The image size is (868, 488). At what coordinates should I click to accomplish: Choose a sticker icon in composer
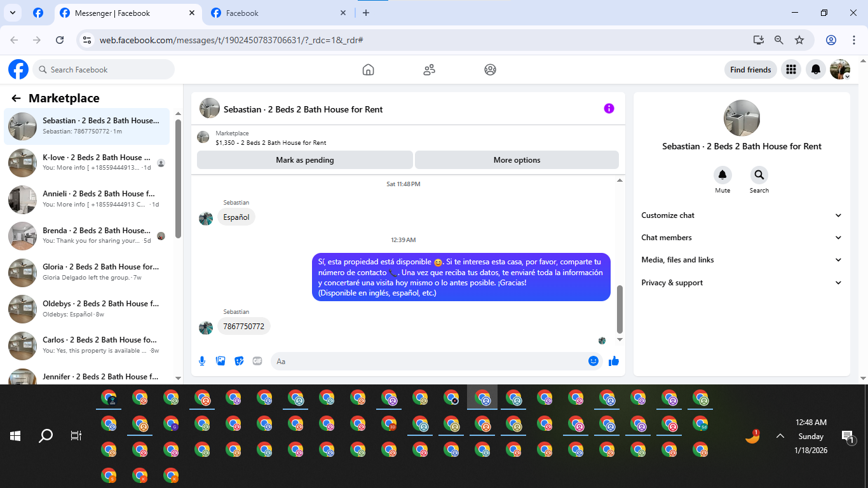tap(239, 361)
